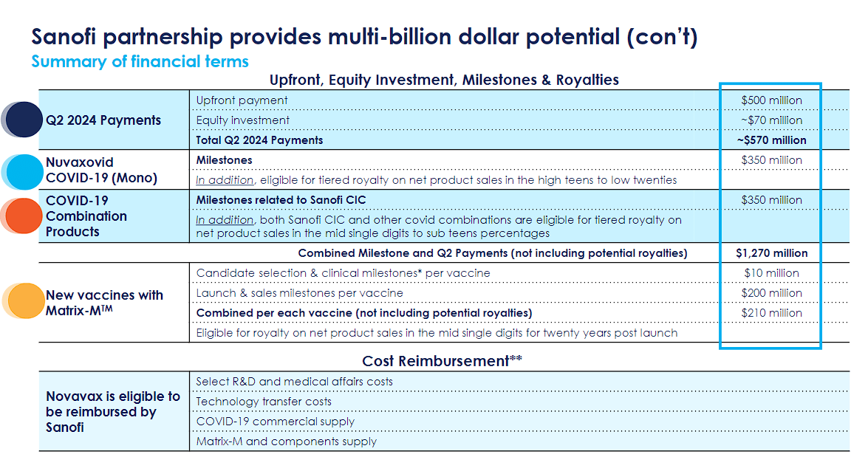Select the '$1,270 million' combined value
The height and width of the screenshot is (457, 868).
coord(772,253)
